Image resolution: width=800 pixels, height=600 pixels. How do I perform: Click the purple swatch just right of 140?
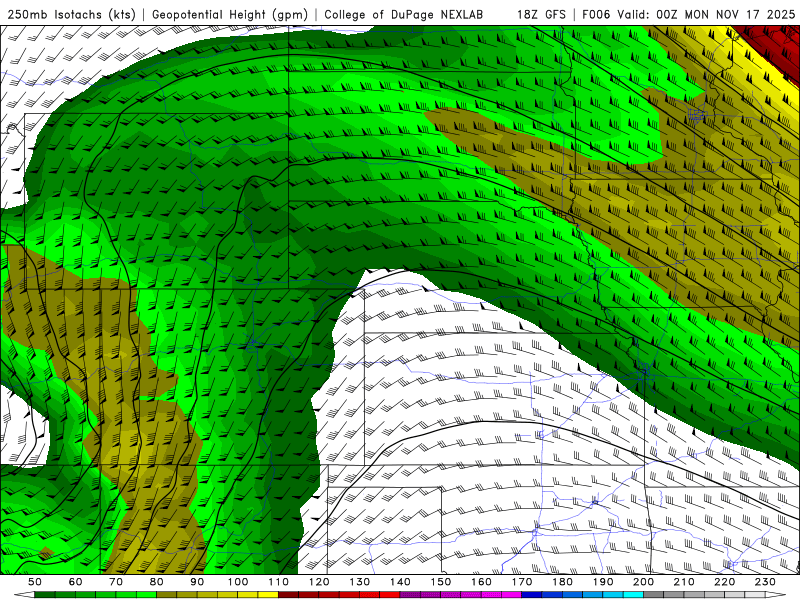pos(410,595)
